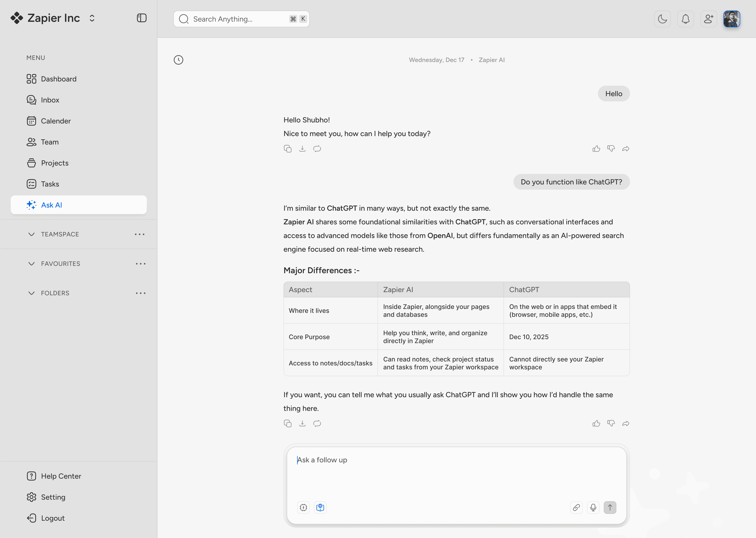The image size is (756, 538).
Task: Open Zapier Inc workspace switcher
Action: pos(92,18)
